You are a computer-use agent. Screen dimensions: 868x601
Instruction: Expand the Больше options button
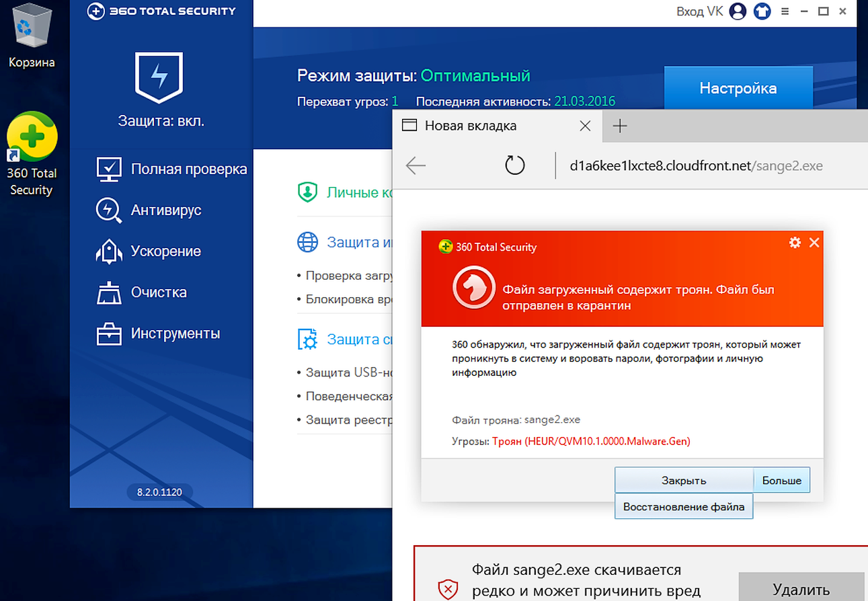pos(782,481)
